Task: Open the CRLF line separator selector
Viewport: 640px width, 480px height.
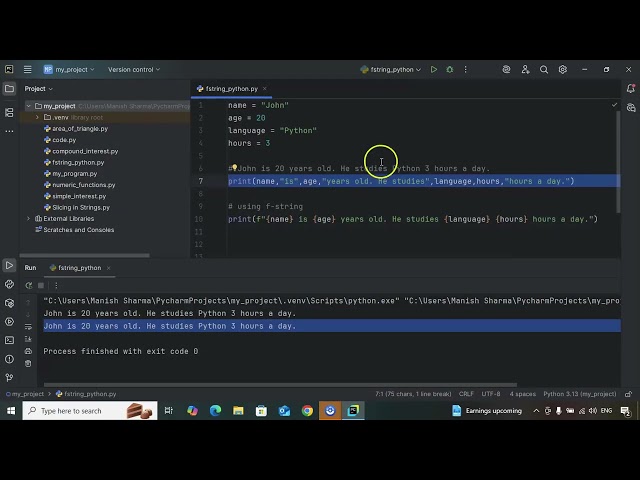Action: pyautogui.click(x=466, y=394)
